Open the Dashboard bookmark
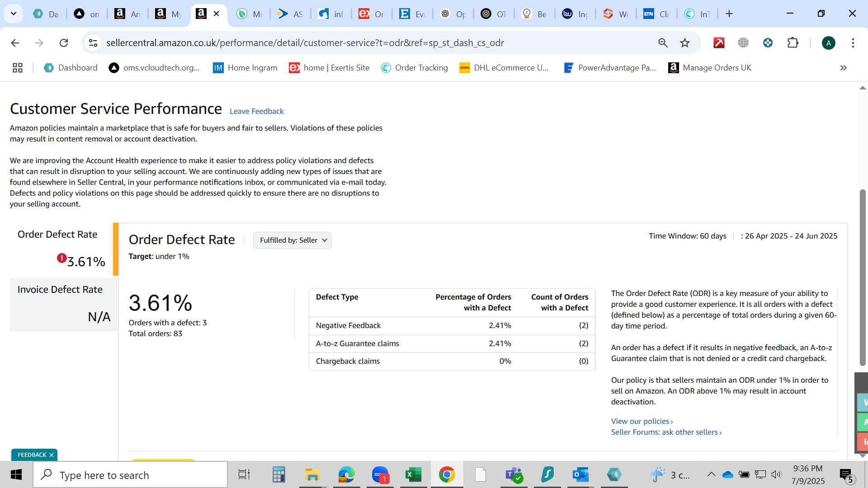868x488 pixels. point(71,68)
